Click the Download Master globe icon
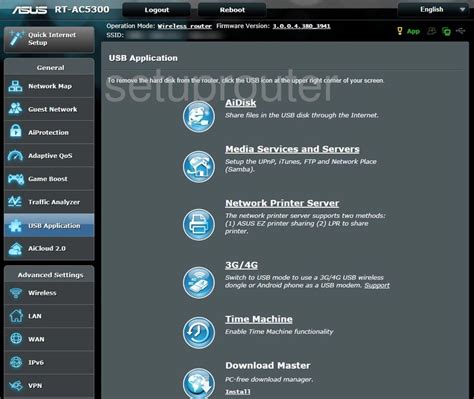The height and width of the screenshot is (399, 474). click(x=199, y=383)
